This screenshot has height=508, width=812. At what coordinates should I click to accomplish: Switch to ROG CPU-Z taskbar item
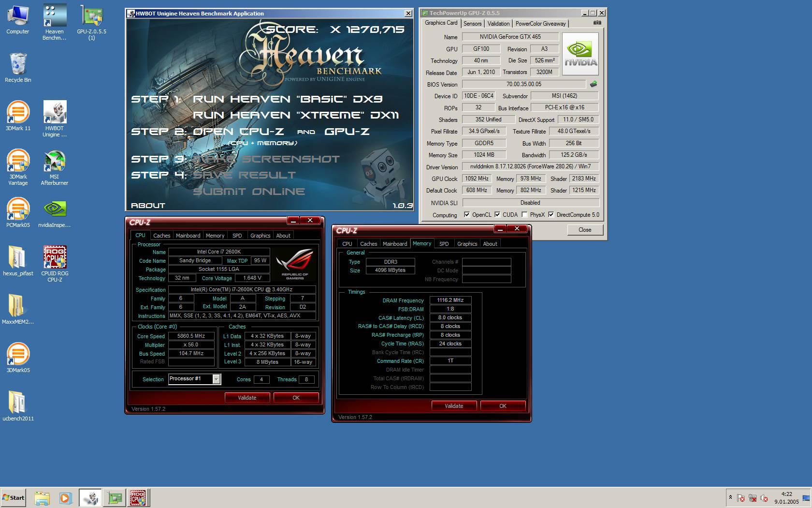[138, 498]
